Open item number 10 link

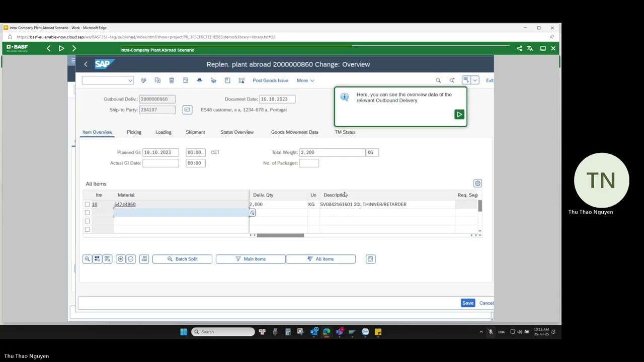point(94,205)
